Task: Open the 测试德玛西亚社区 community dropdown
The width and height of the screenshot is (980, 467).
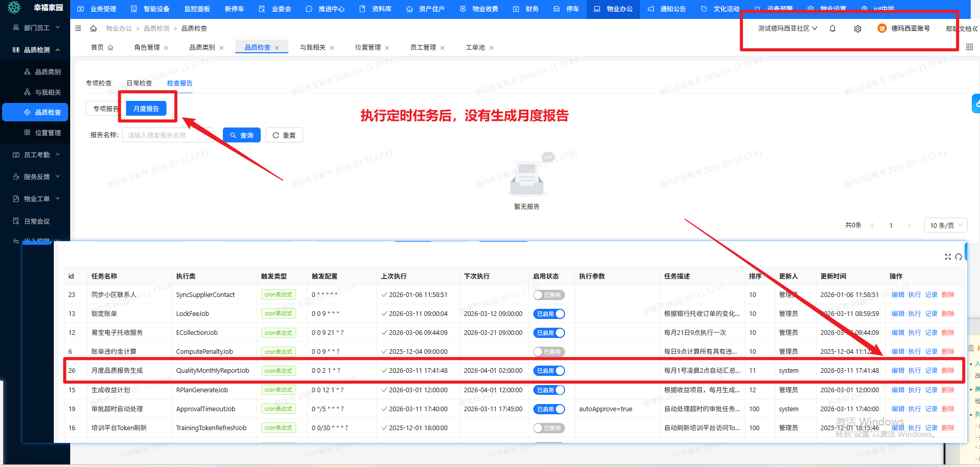Action: [787, 29]
